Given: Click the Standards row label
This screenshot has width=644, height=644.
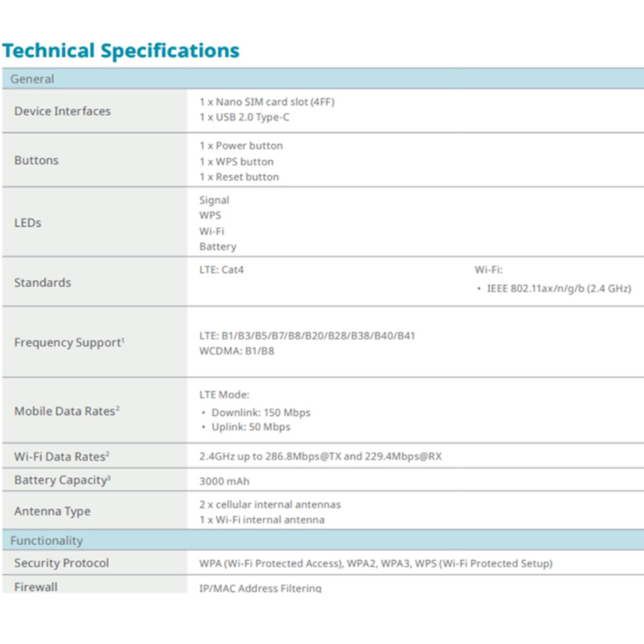Looking at the screenshot, I should pyautogui.click(x=43, y=282).
